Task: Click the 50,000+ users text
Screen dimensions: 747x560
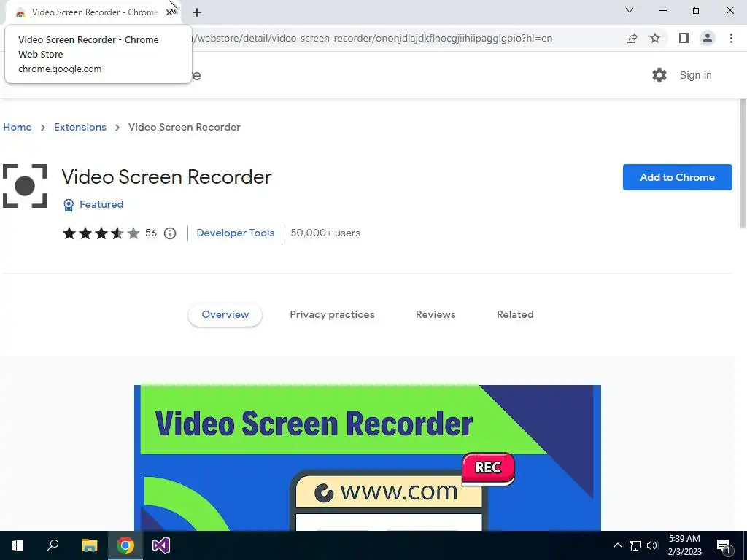Action: tap(325, 233)
